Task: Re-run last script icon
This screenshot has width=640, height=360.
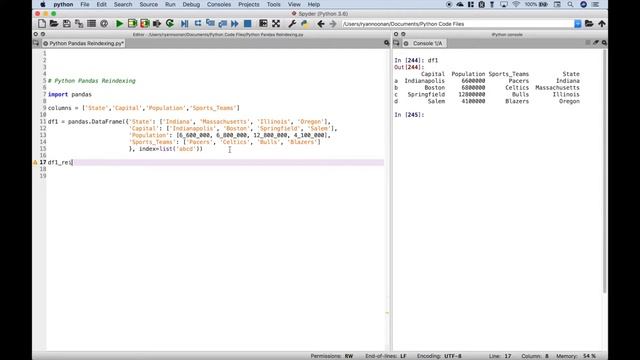Action: pyautogui.click(x=170, y=24)
